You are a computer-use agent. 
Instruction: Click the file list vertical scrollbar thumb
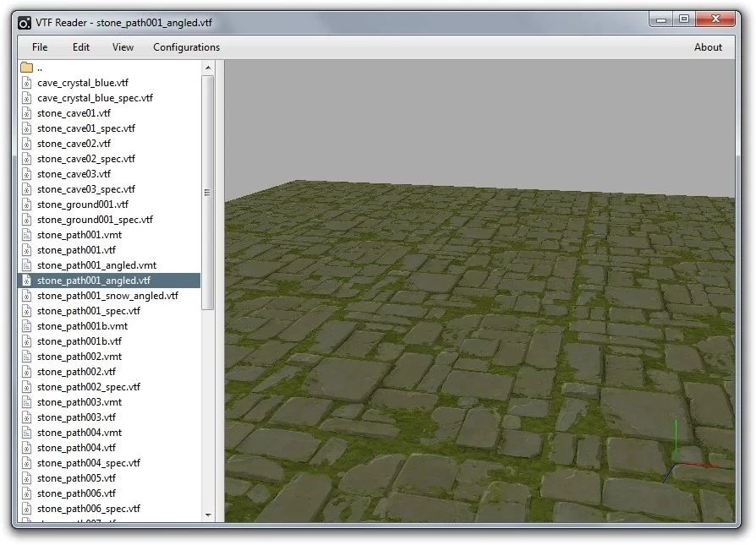(208, 193)
